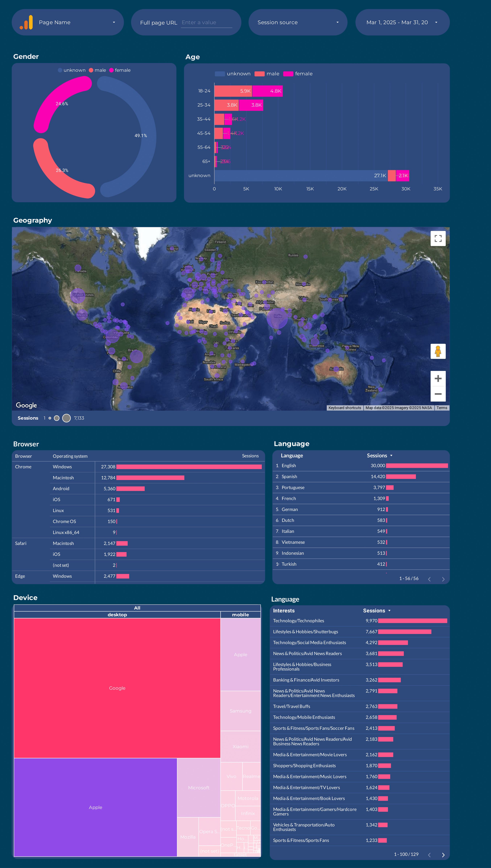Click the Chrome OS operating system cell

tap(64, 521)
